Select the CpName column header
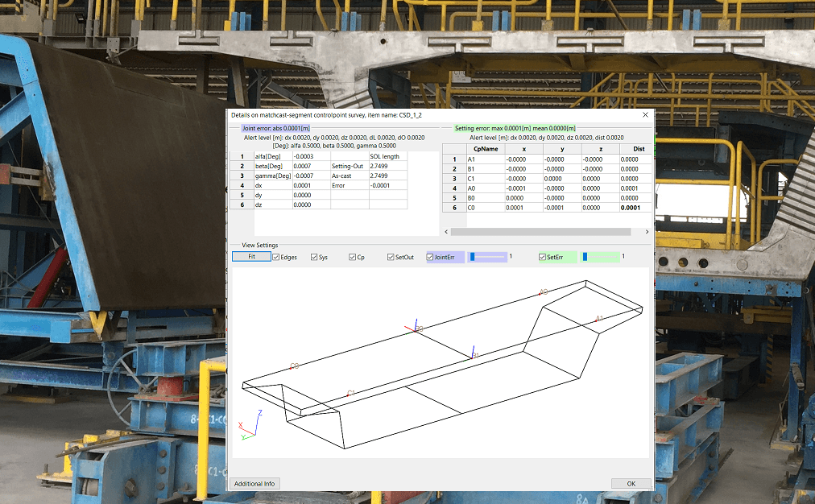Screen dimensions: 815x504 tap(485, 148)
